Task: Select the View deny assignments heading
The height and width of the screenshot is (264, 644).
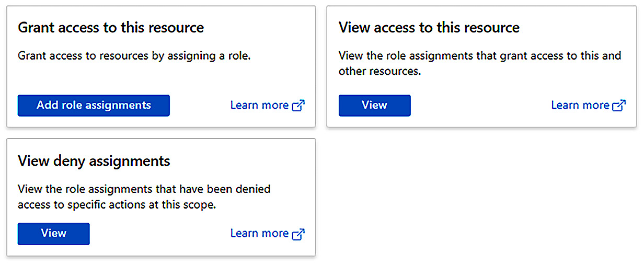Action: coord(94,161)
